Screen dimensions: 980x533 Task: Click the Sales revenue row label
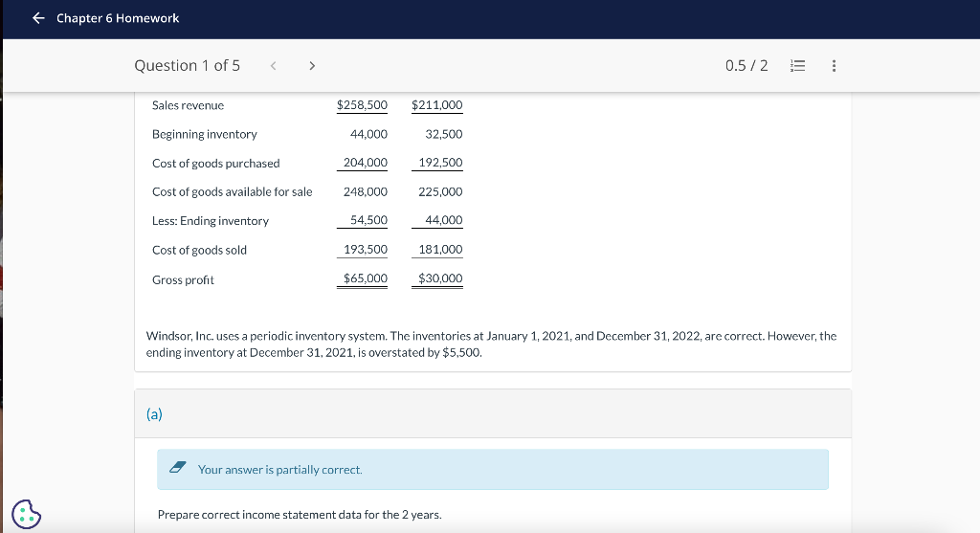coord(188,105)
